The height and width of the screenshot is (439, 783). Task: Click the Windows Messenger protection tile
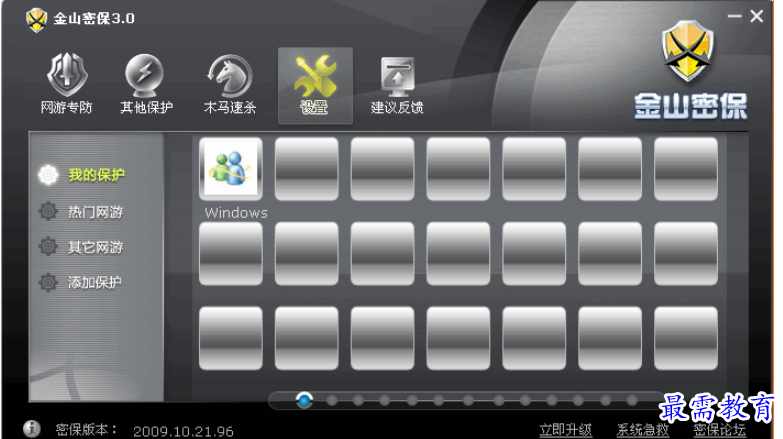[x=231, y=169]
